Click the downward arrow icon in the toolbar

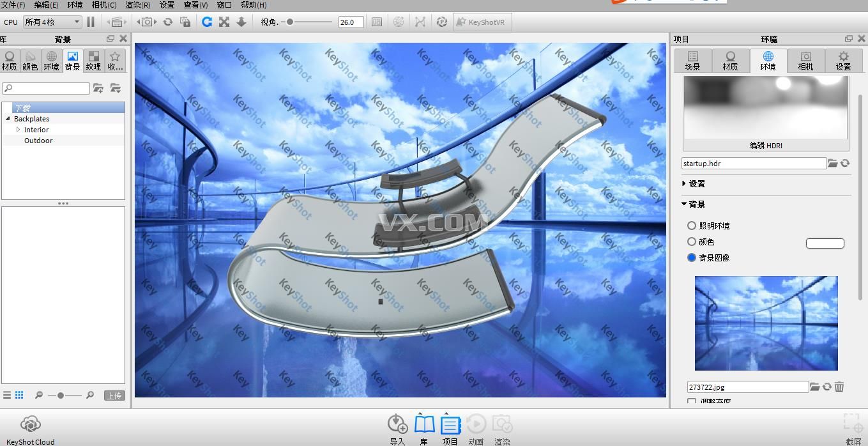[x=241, y=22]
